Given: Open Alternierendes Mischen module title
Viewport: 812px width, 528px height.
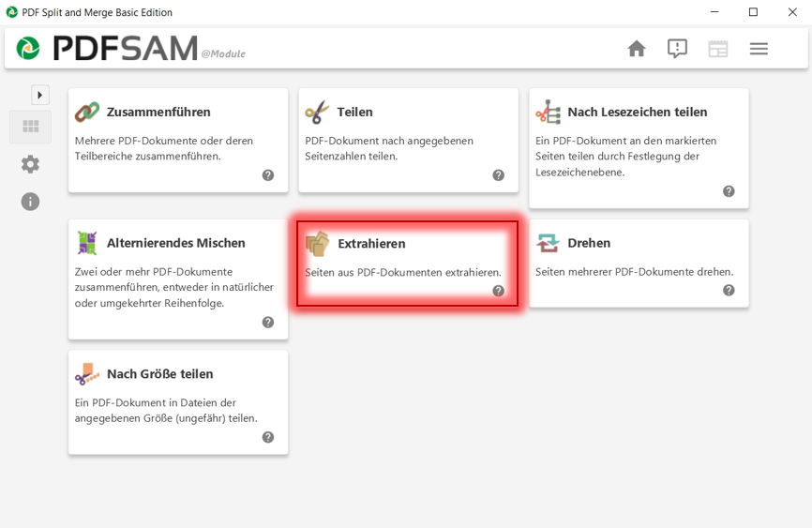Looking at the screenshot, I should (x=175, y=243).
